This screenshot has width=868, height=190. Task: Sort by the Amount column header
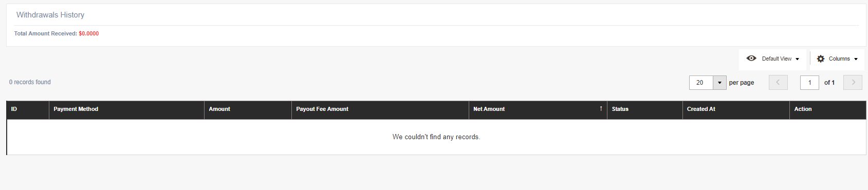248,109
